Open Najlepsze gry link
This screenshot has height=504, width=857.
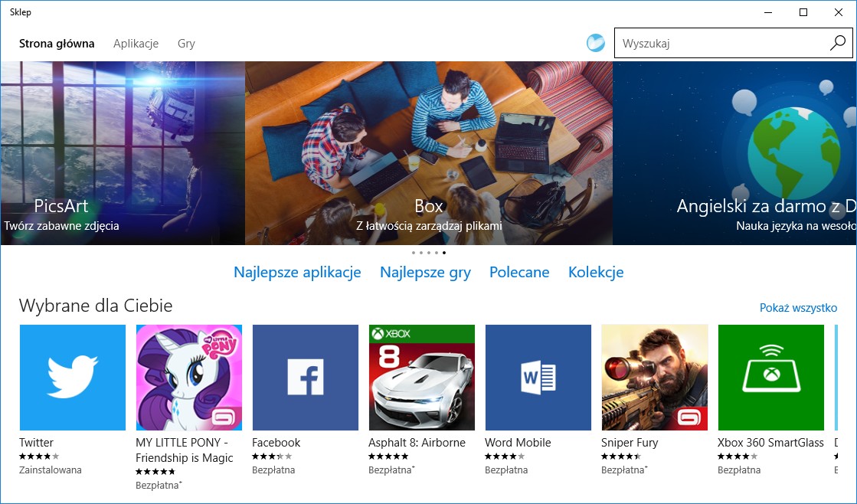(x=425, y=272)
